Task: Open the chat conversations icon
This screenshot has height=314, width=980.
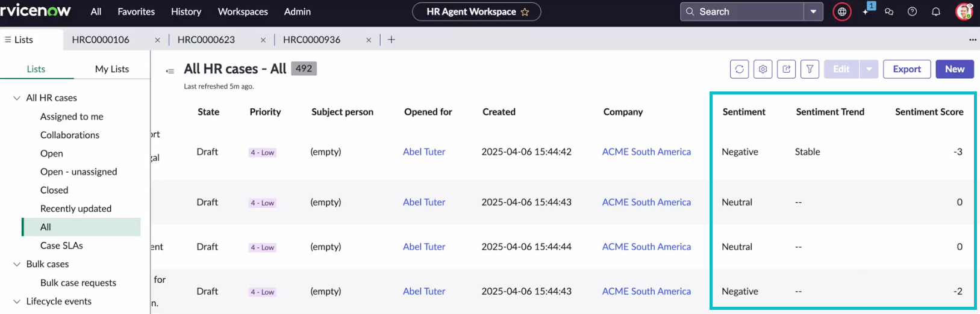Action: tap(888, 11)
